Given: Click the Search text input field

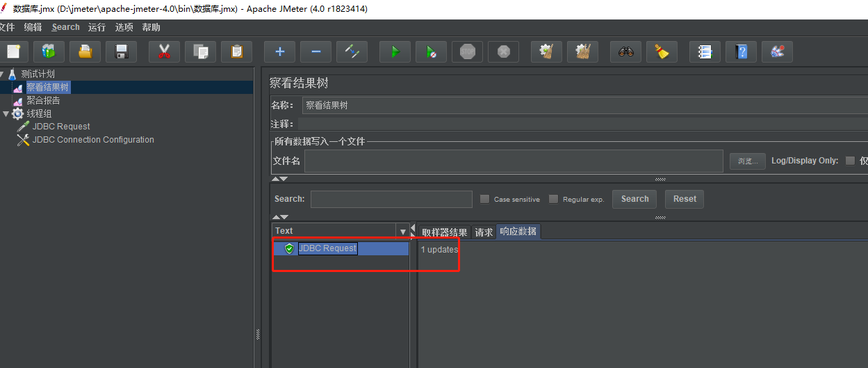Looking at the screenshot, I should pos(391,199).
